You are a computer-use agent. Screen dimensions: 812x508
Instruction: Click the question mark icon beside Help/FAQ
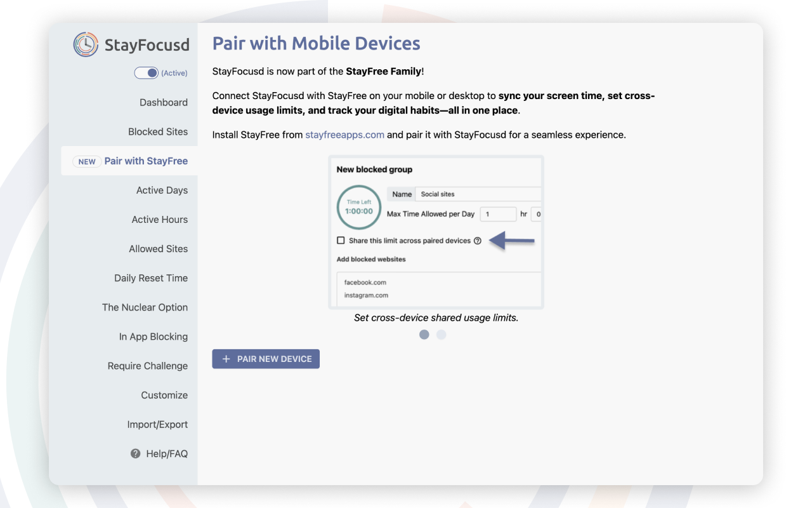pyautogui.click(x=134, y=453)
